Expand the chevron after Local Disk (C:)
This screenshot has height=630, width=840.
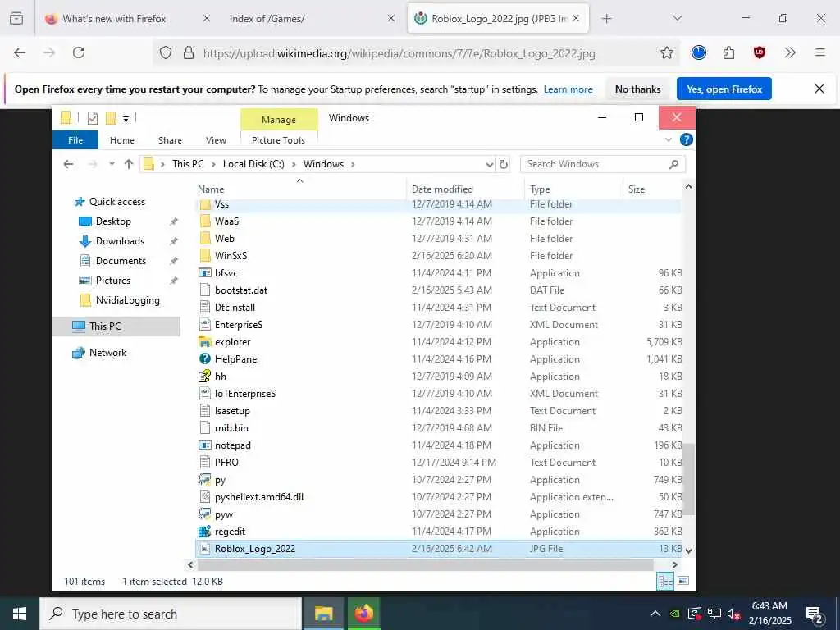click(x=294, y=164)
